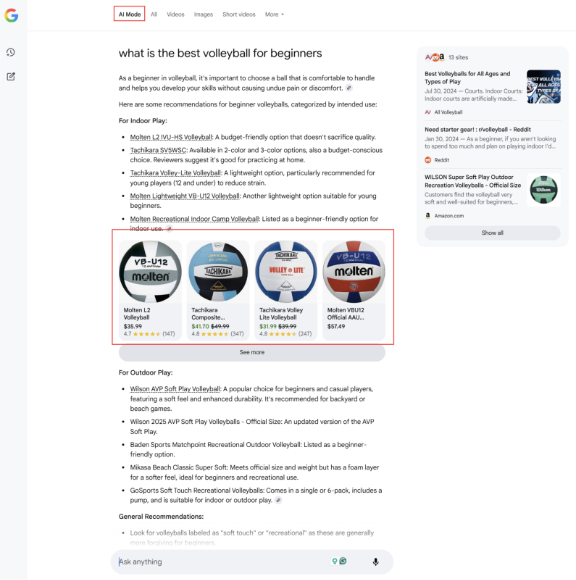Click See more products button
The width and height of the screenshot is (576, 580).
(x=252, y=353)
